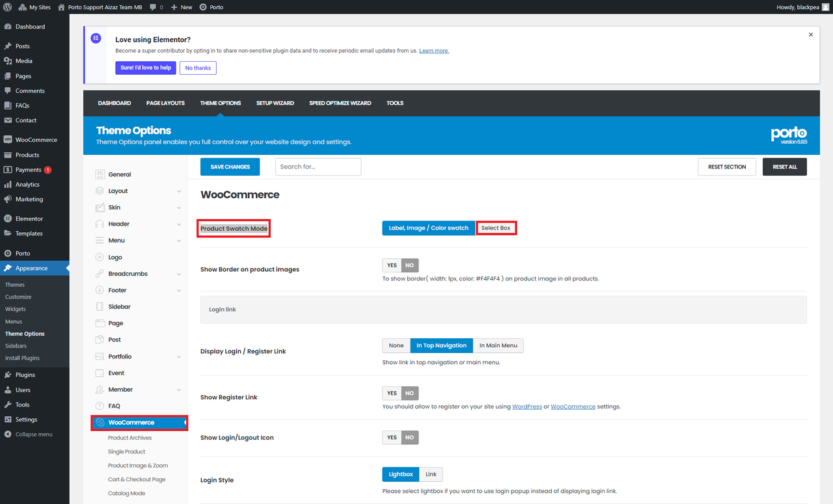Click the Tools wrench icon in sidebar

(x=8, y=405)
